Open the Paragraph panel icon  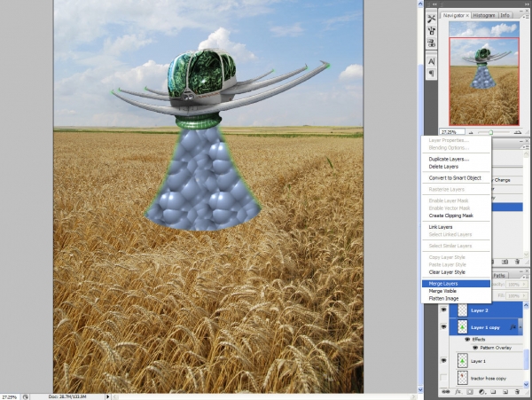pyautogui.click(x=431, y=73)
